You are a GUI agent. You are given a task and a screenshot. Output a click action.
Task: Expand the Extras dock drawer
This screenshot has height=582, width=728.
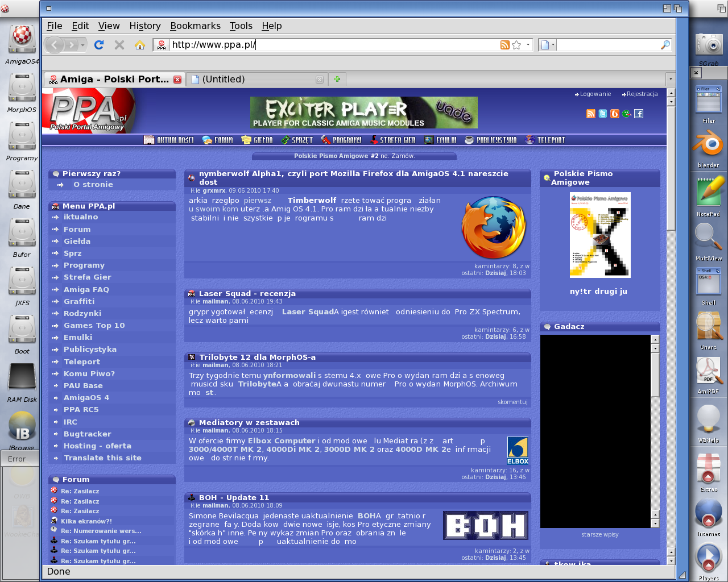[x=709, y=468]
